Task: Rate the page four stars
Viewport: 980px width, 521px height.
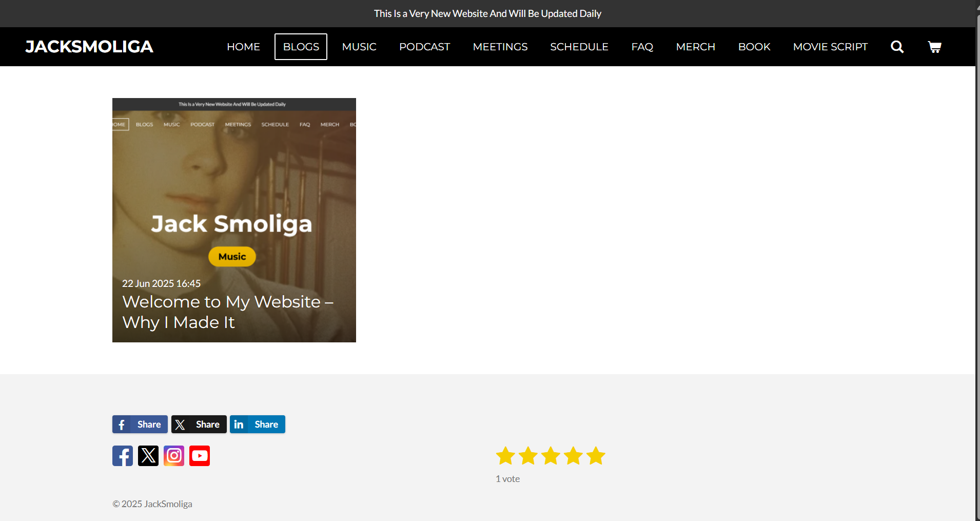Action: pos(573,456)
